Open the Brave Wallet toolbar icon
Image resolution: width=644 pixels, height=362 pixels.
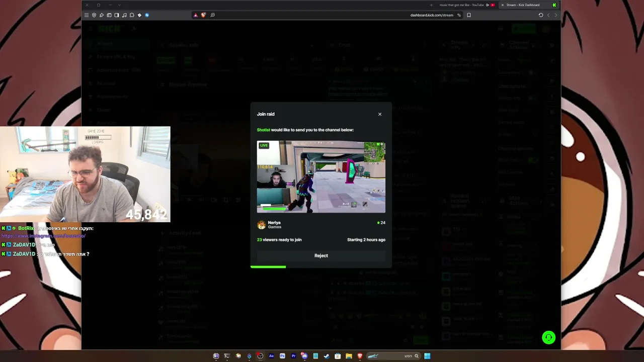tap(109, 15)
